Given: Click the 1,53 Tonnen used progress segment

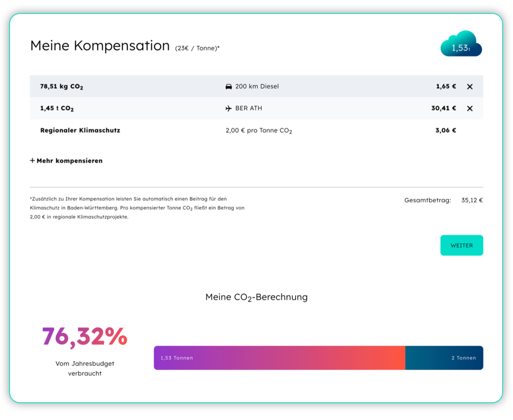Looking at the screenshot, I should click(279, 358).
